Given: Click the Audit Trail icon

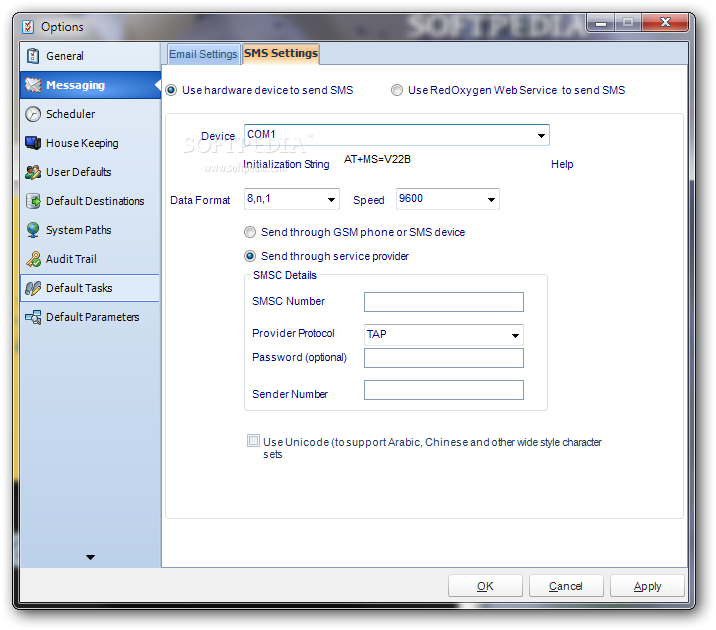Looking at the screenshot, I should pos(33,259).
